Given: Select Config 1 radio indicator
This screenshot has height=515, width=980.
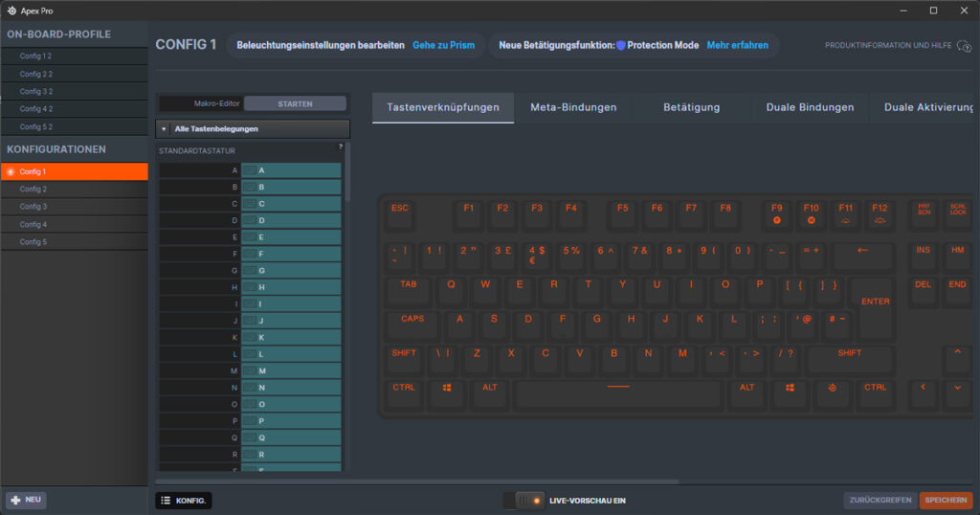Looking at the screenshot, I should (11, 172).
